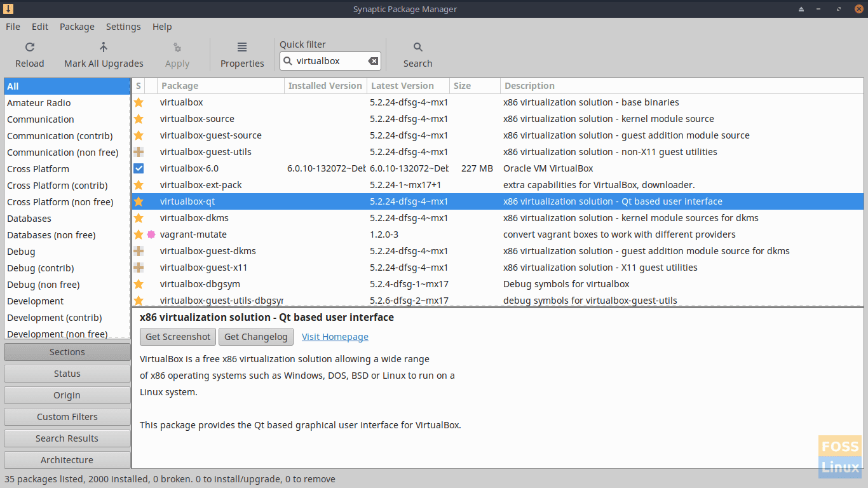The image size is (868, 488).
Task: Open the Edit menu
Action: pos(40,27)
